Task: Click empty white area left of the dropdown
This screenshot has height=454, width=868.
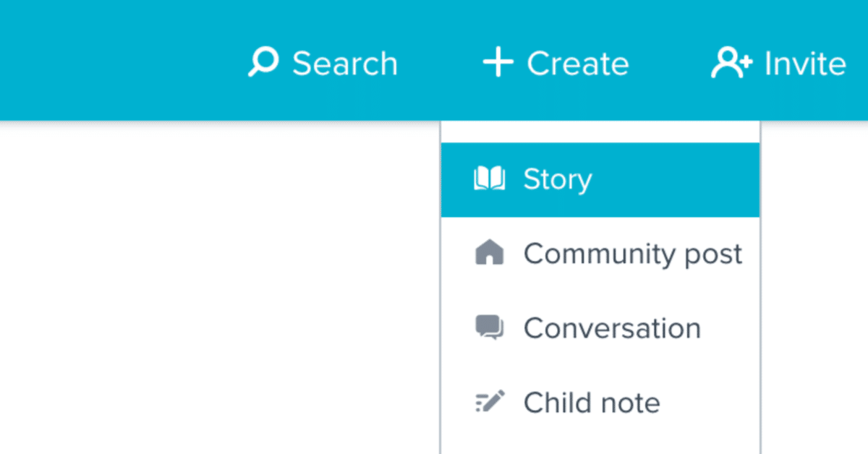Action: [217, 289]
